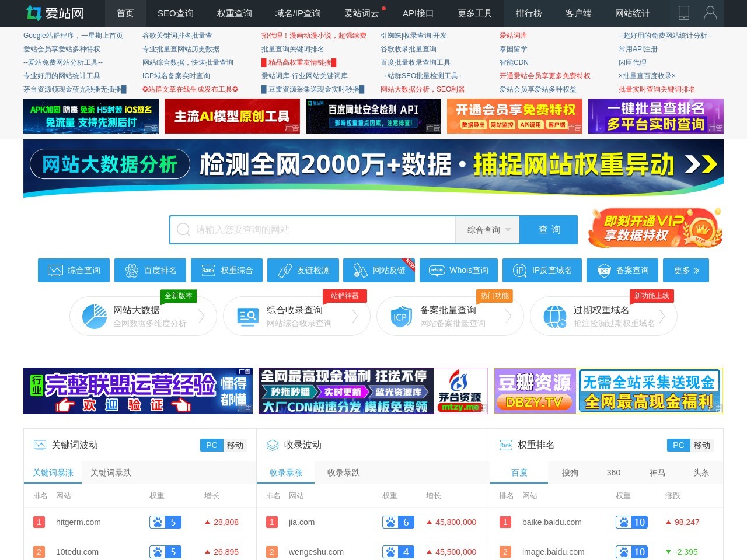Expand the 网站大数据 card arrow
This screenshot has width=747, height=560.
tap(202, 316)
